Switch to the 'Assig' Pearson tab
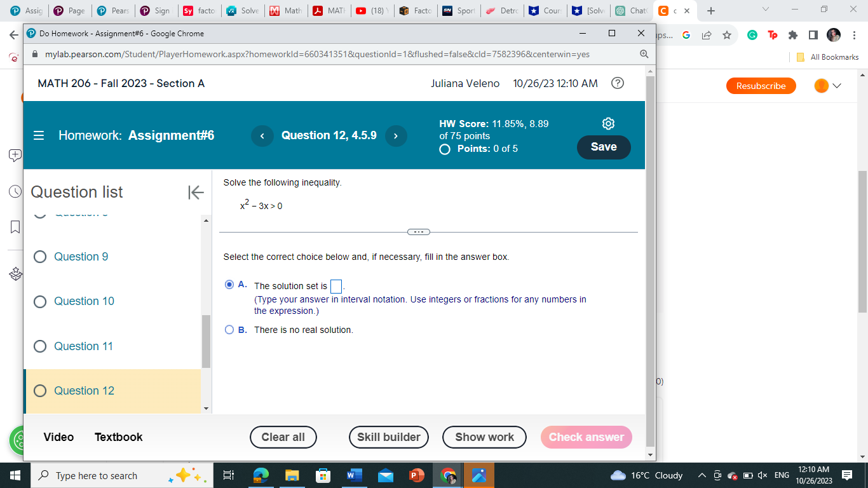The width and height of the screenshot is (868, 488). [x=25, y=11]
